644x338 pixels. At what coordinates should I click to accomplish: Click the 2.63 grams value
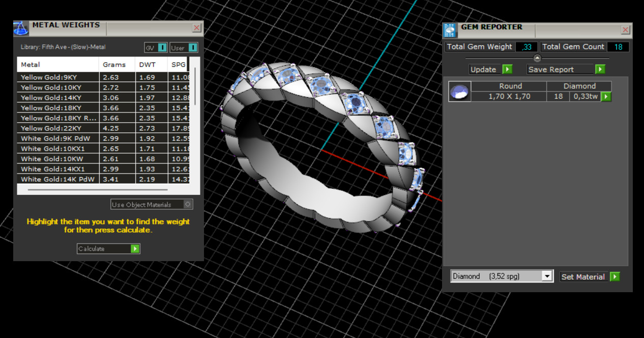111,77
